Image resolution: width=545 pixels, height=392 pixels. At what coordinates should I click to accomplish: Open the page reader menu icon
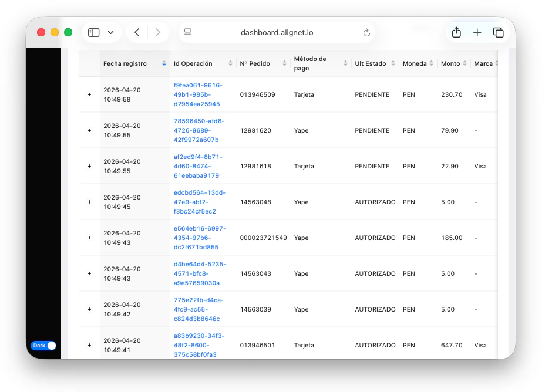[x=188, y=33]
